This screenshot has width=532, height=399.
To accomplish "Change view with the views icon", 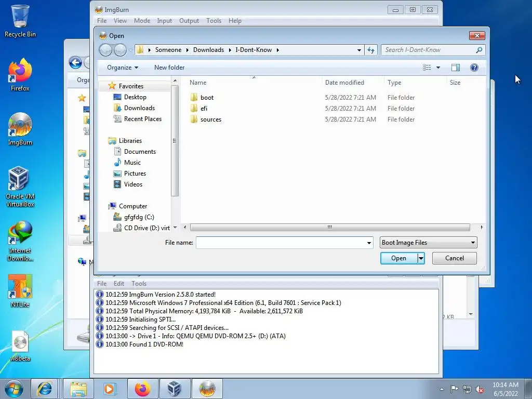I will coord(427,68).
